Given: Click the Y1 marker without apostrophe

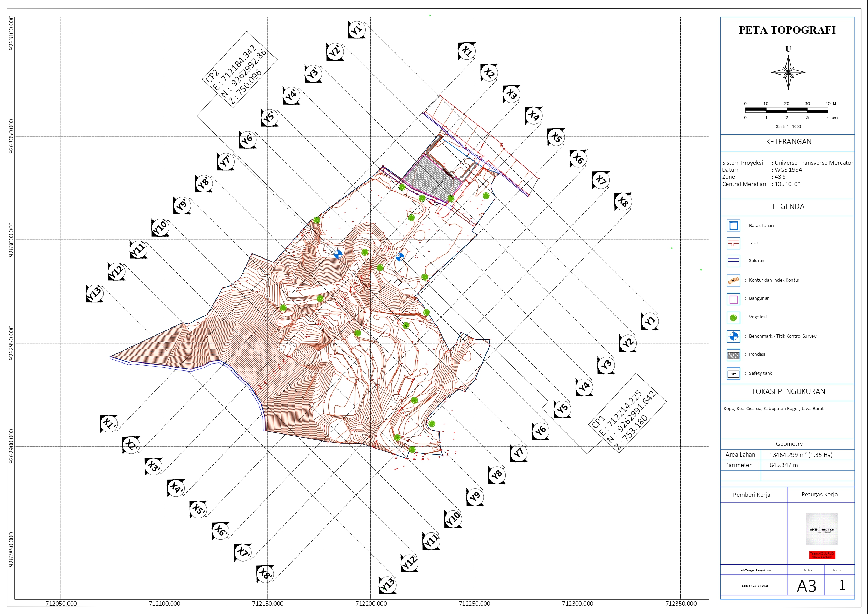Looking at the screenshot, I should [x=650, y=321].
